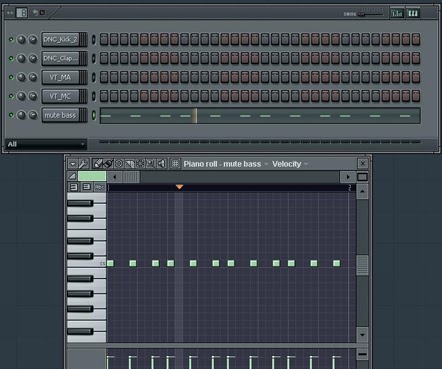The width and height of the screenshot is (442, 369).
Task: Select the Slice tool in piano roll toolbar
Action: 130,164
